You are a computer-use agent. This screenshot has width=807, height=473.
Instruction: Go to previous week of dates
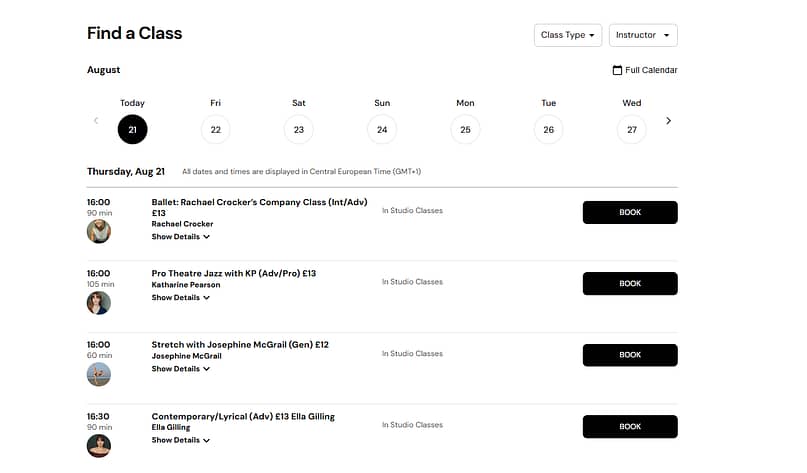(96, 121)
